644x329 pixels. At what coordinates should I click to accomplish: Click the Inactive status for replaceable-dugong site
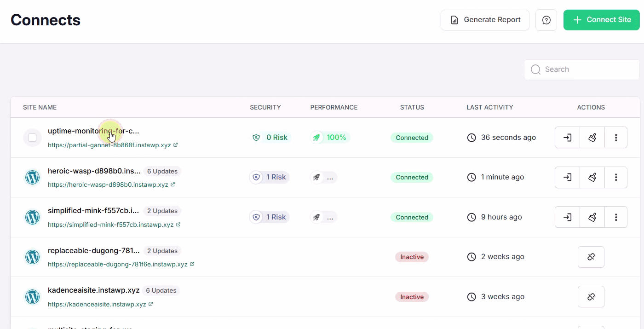(x=412, y=257)
